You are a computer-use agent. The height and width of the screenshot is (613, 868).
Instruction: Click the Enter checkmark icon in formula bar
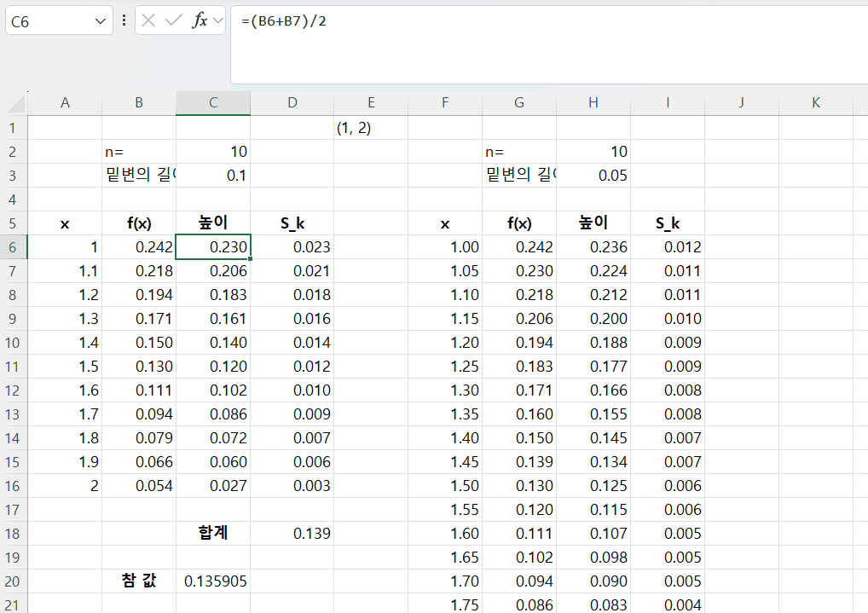point(174,21)
